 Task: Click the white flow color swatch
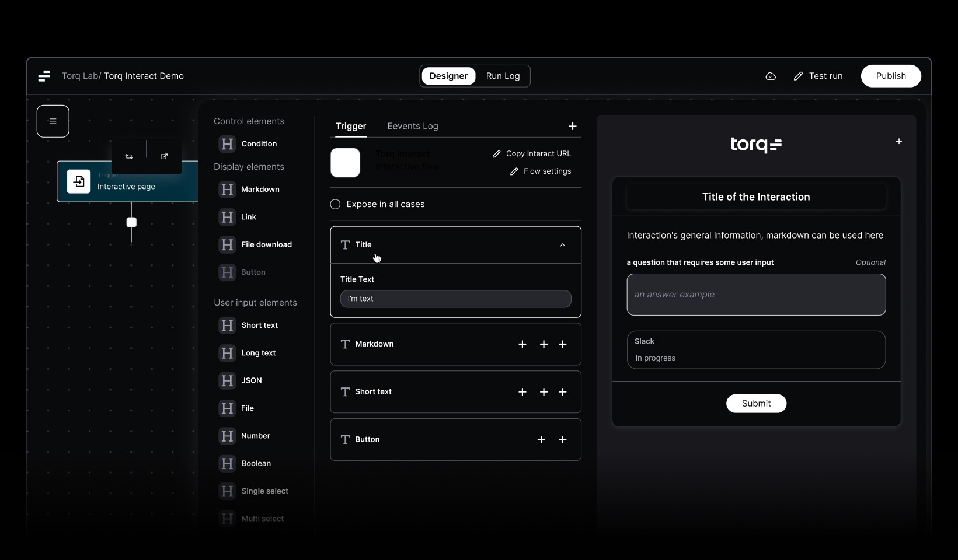pyautogui.click(x=346, y=163)
